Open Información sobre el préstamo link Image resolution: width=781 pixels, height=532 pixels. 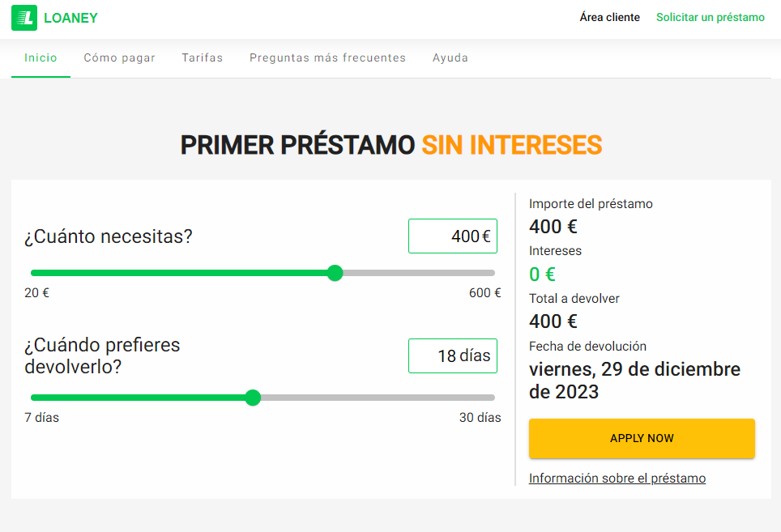coord(617,479)
